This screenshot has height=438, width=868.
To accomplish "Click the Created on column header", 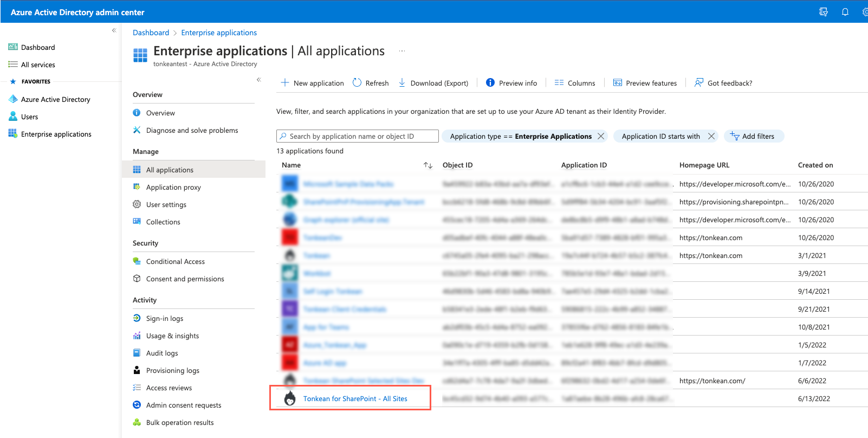I will pyautogui.click(x=815, y=165).
